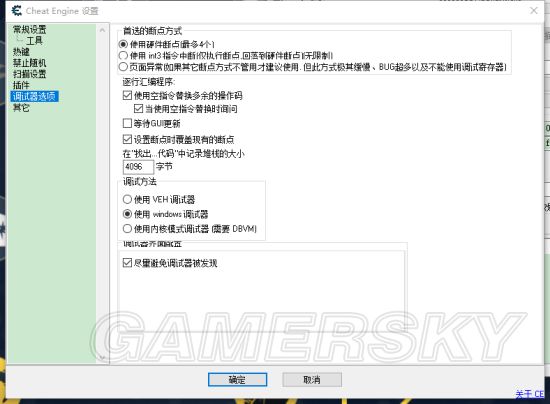The height and width of the screenshot is (404, 550).
Task: Click the 首选的断点方式 group label
Action: point(152,31)
